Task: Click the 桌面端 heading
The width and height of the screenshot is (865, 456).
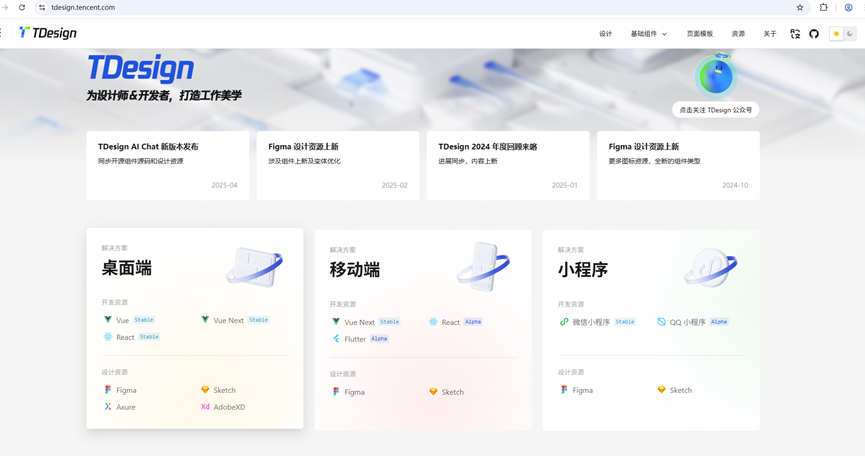Action: pyautogui.click(x=126, y=268)
